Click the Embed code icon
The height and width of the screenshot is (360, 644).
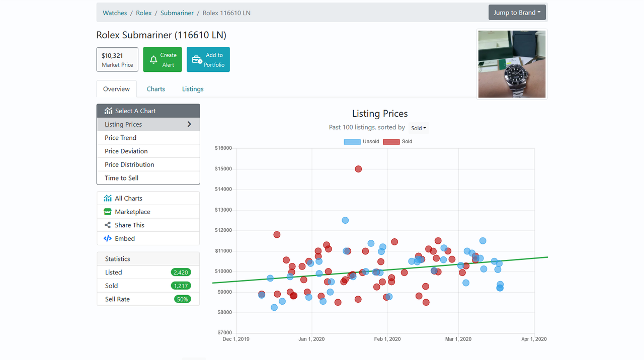(x=108, y=238)
